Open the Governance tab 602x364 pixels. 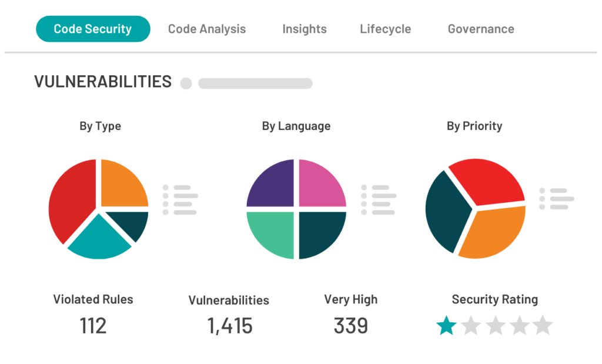tap(480, 29)
